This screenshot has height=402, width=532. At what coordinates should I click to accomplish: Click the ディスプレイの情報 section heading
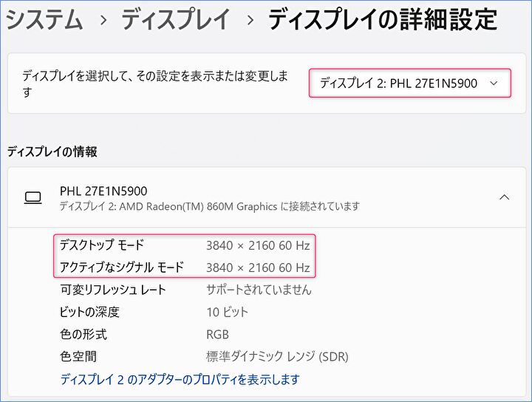[52, 152]
